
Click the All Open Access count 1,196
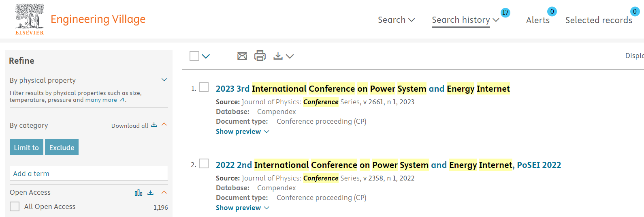tap(161, 207)
